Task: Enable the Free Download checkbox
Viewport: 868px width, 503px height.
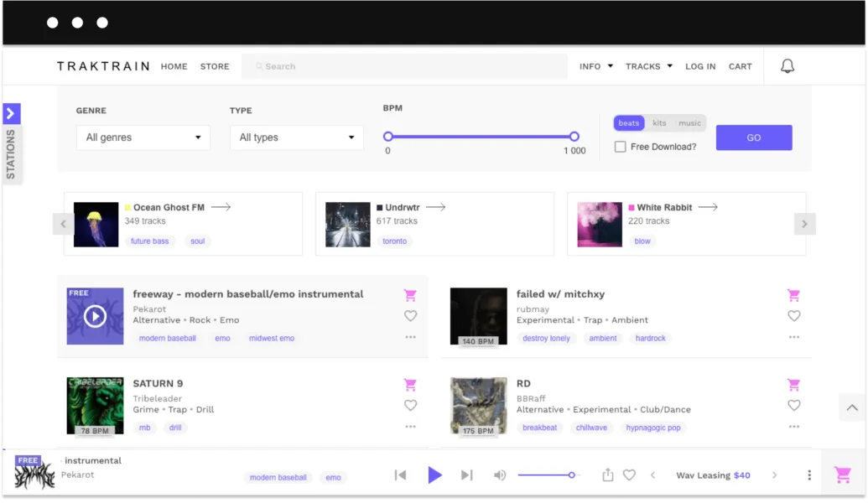Action: point(620,147)
